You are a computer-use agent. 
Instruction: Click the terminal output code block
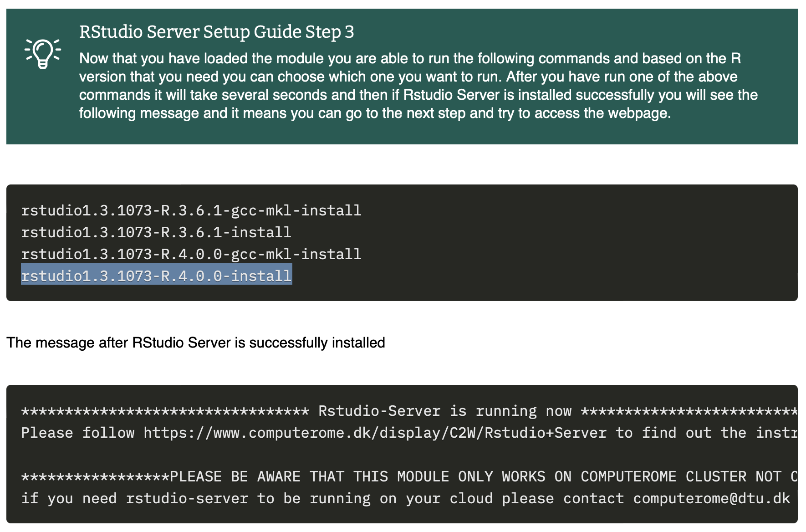coord(403,453)
